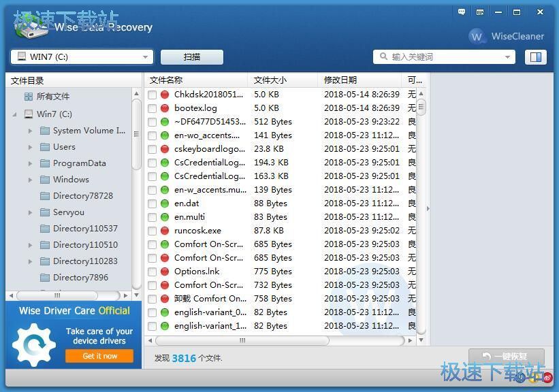This screenshot has height=392, width=559.
Task: Click the Directory78728 folder icon
Action: click(x=45, y=195)
